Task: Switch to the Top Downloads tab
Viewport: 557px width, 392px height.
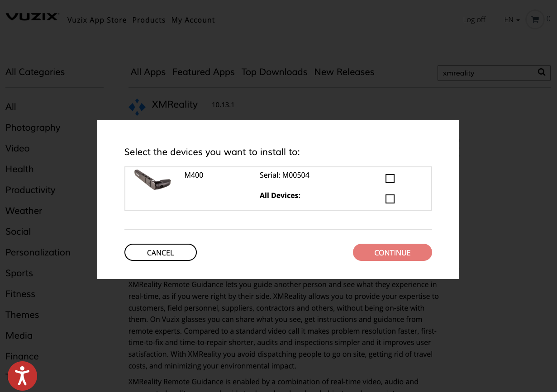Action: coord(274,72)
